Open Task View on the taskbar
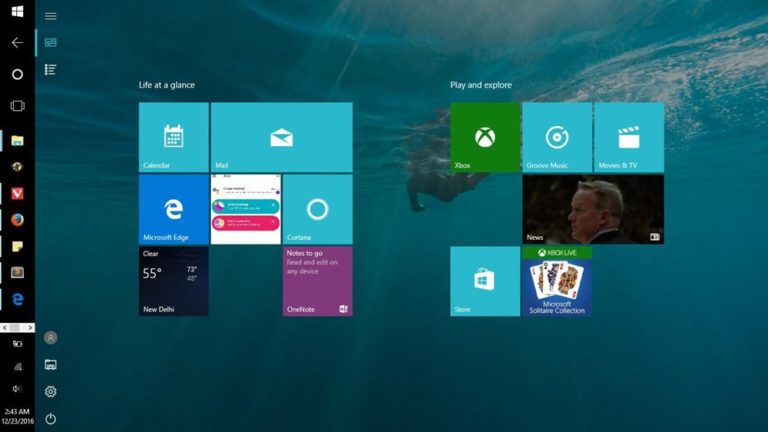Viewport: 768px width, 432px height. tap(17, 106)
